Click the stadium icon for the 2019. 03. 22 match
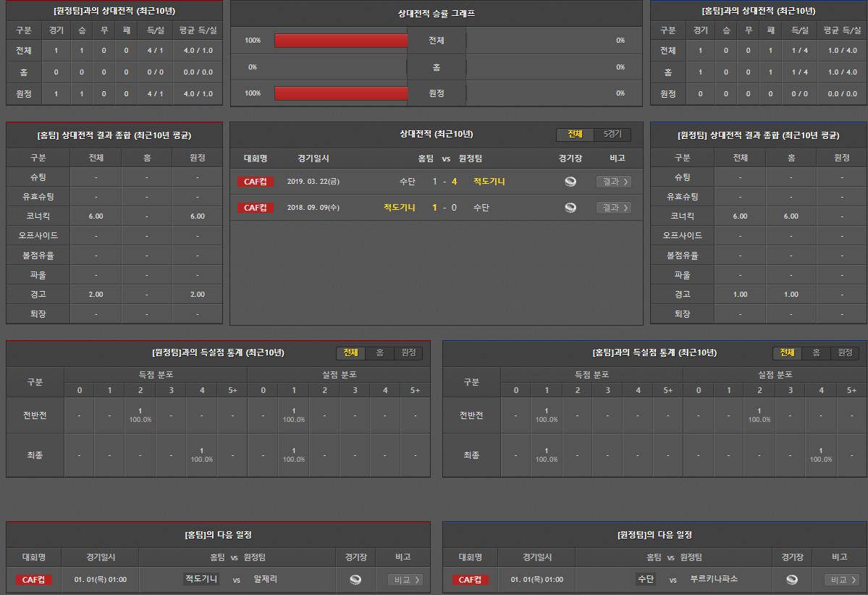Screen dimensions: 868x595 click(x=570, y=182)
